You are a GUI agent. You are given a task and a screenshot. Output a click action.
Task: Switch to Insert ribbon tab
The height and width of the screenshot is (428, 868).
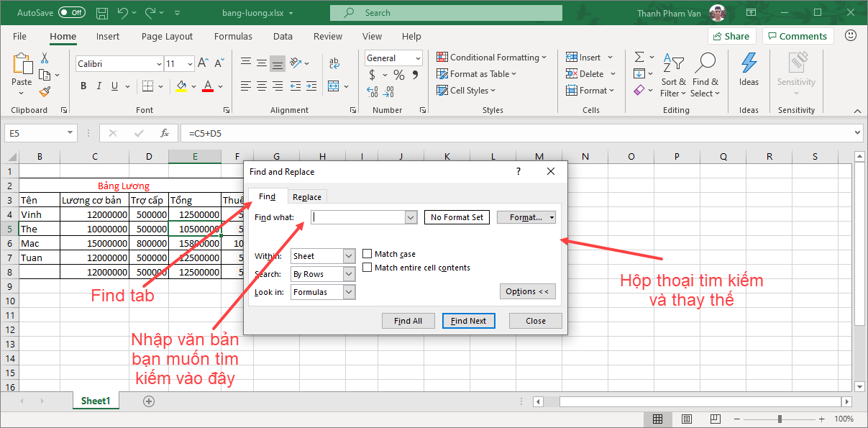pos(108,36)
